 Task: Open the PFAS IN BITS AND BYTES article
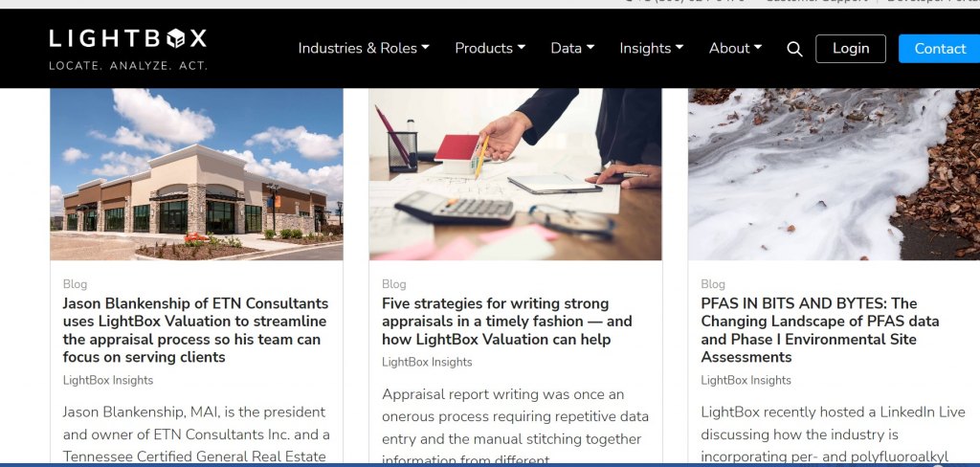(x=819, y=330)
